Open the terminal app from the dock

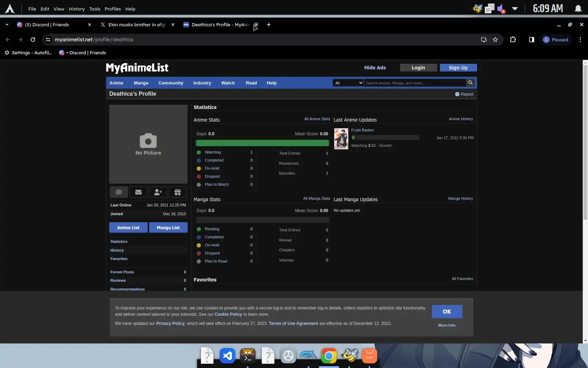[248, 356]
